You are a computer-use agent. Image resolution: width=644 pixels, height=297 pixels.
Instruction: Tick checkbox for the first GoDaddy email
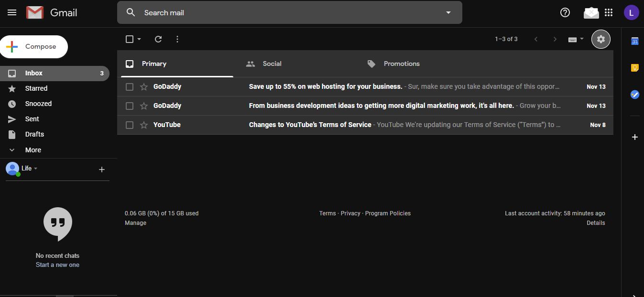130,87
